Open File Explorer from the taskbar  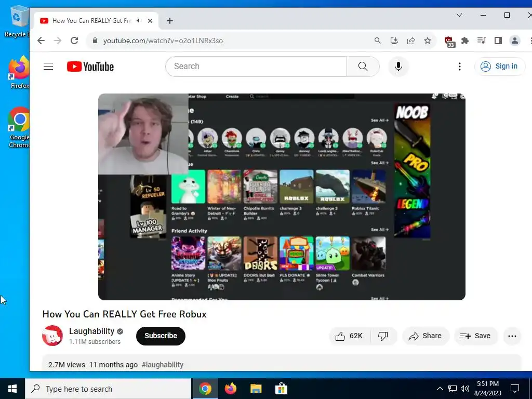click(x=256, y=389)
